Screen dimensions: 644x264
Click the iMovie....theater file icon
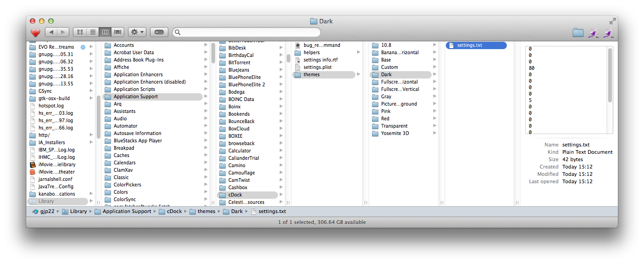point(33,172)
